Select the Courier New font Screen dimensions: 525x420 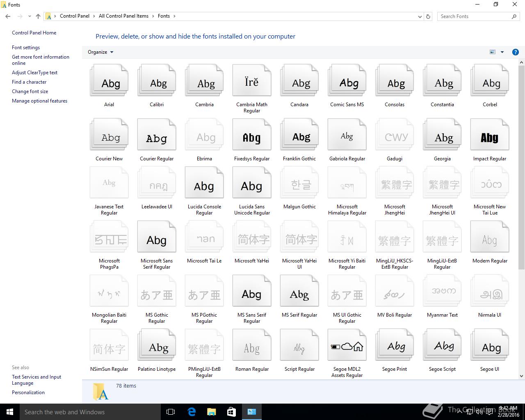(x=109, y=135)
